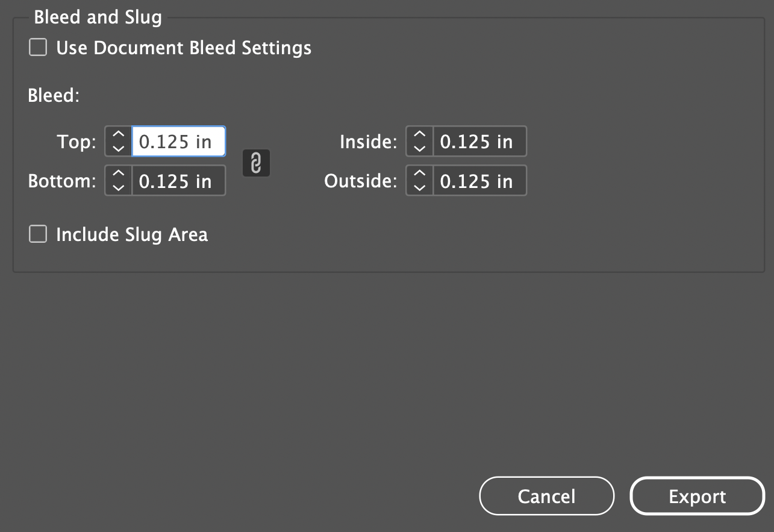Screen dimensions: 774x532
Task: Decrease the Inside bleed value
Action: 420,148
